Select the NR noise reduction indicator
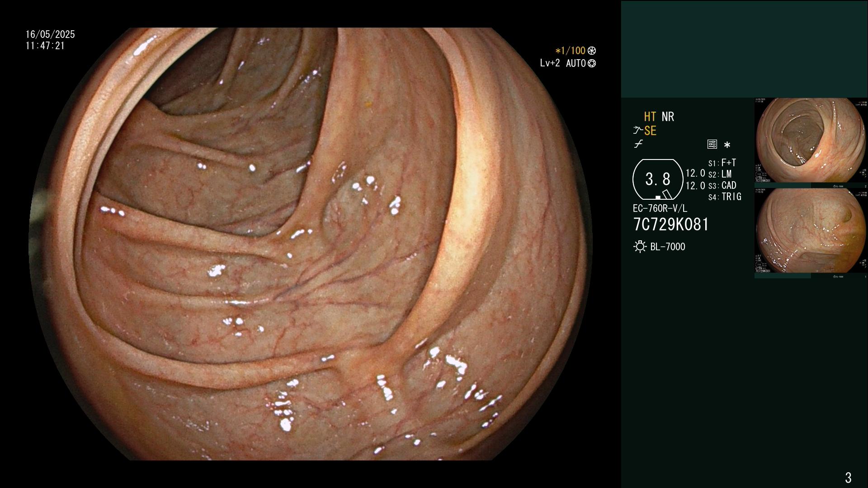 (x=668, y=117)
